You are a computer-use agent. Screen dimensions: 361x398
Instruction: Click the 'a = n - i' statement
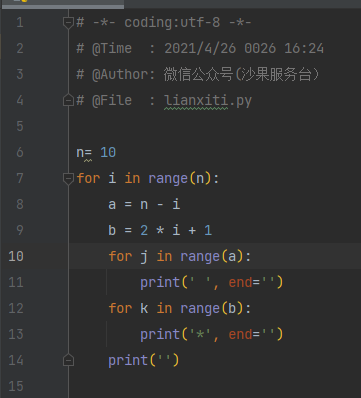click(x=144, y=204)
